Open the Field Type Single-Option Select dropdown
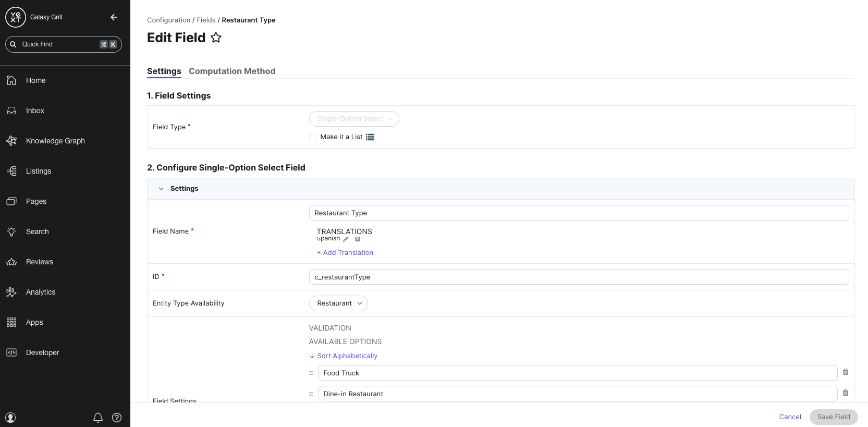This screenshot has height=427, width=868. point(354,119)
